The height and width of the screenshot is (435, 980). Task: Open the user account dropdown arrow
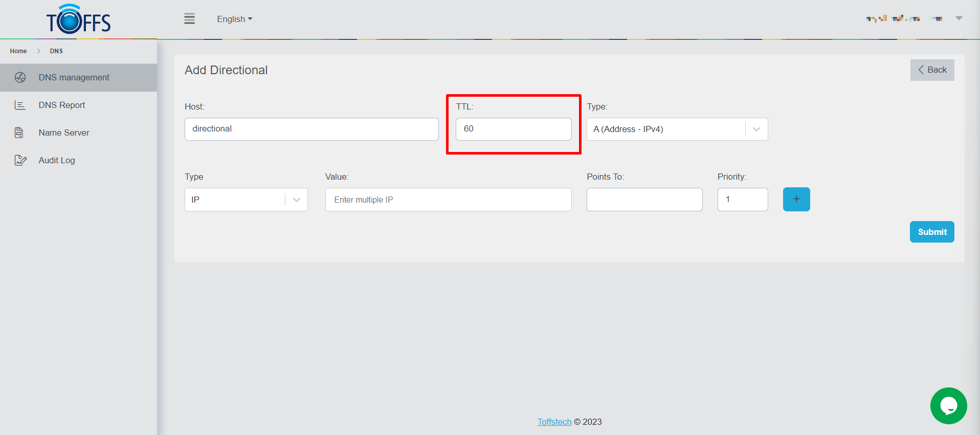pos(959,18)
